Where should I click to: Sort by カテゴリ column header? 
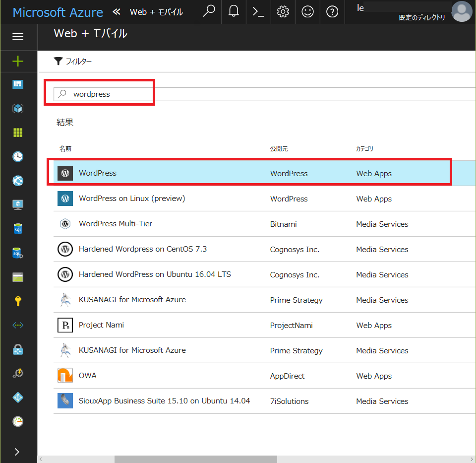(364, 148)
